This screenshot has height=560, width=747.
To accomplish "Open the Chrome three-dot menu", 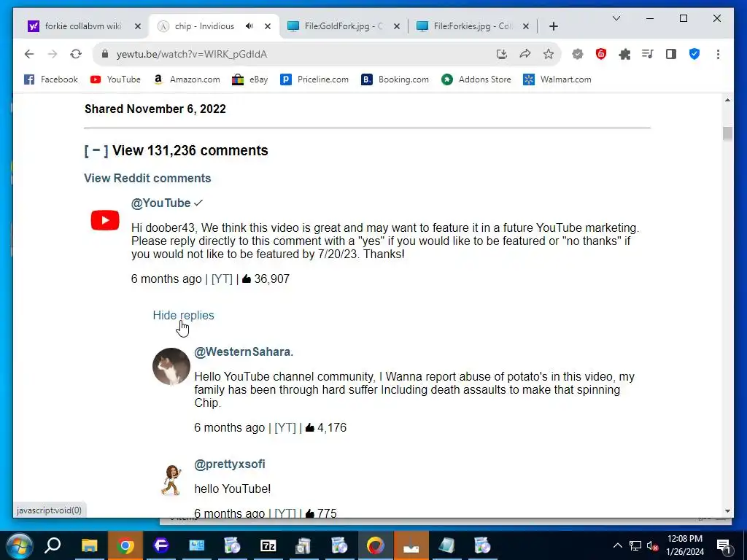I will coord(718,54).
